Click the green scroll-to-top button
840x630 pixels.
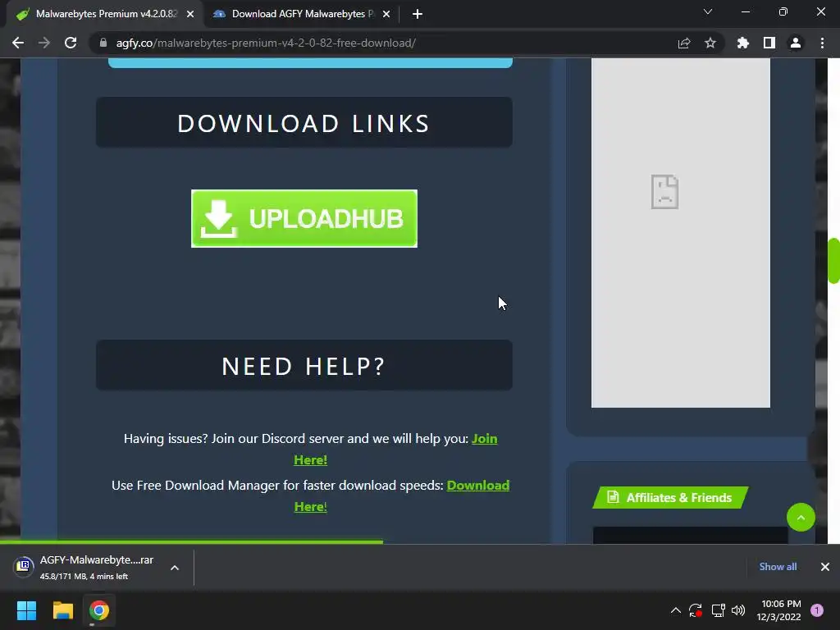click(x=801, y=518)
